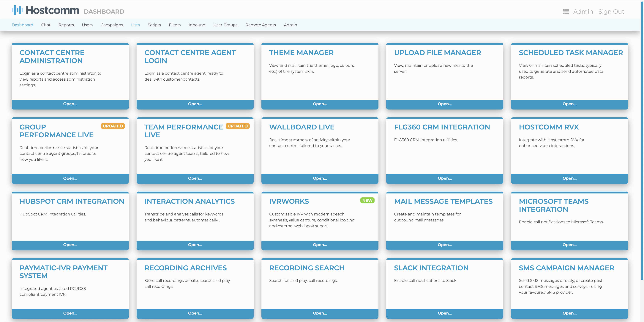Screen dimensions: 644x322
Task: Open the Reports menu
Action: [66, 25]
